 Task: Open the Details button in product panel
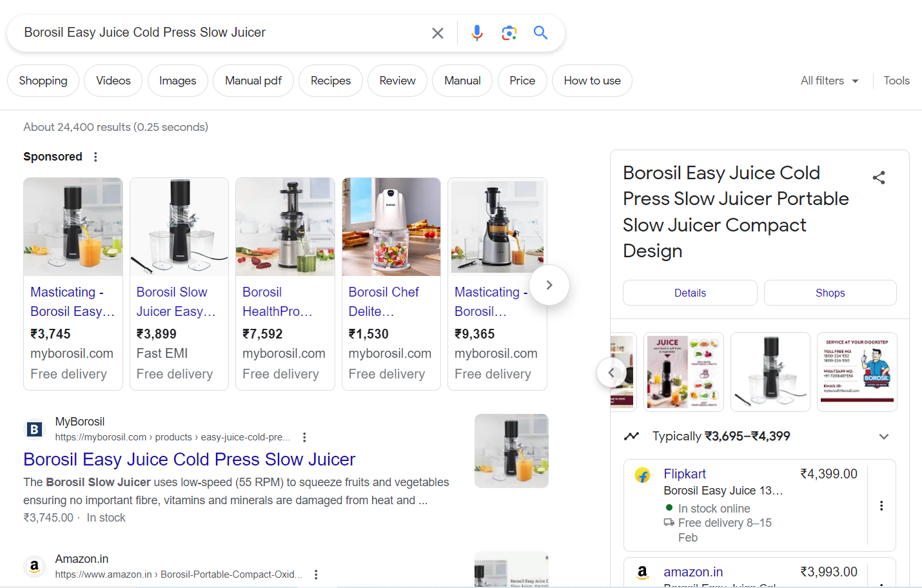690,293
